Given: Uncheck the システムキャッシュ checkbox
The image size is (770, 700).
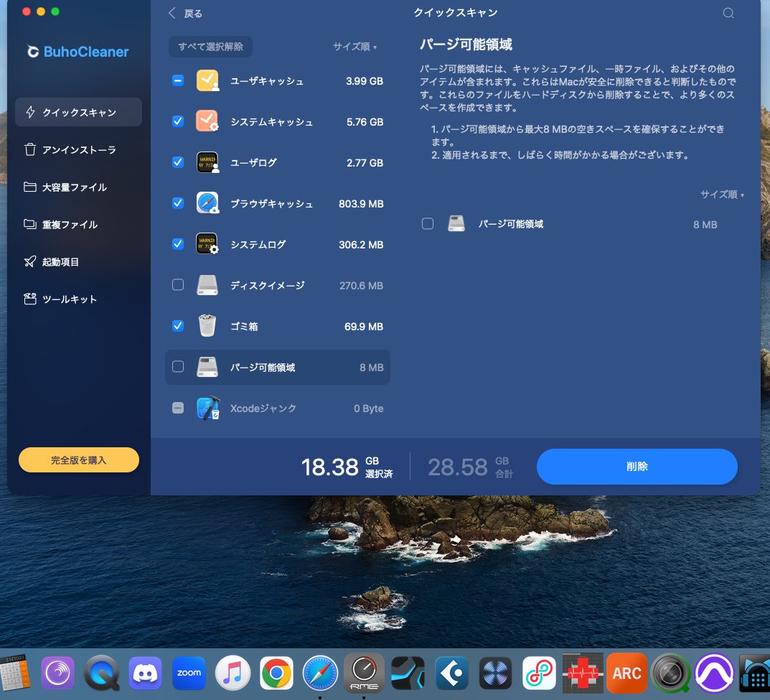Looking at the screenshot, I should tap(177, 121).
